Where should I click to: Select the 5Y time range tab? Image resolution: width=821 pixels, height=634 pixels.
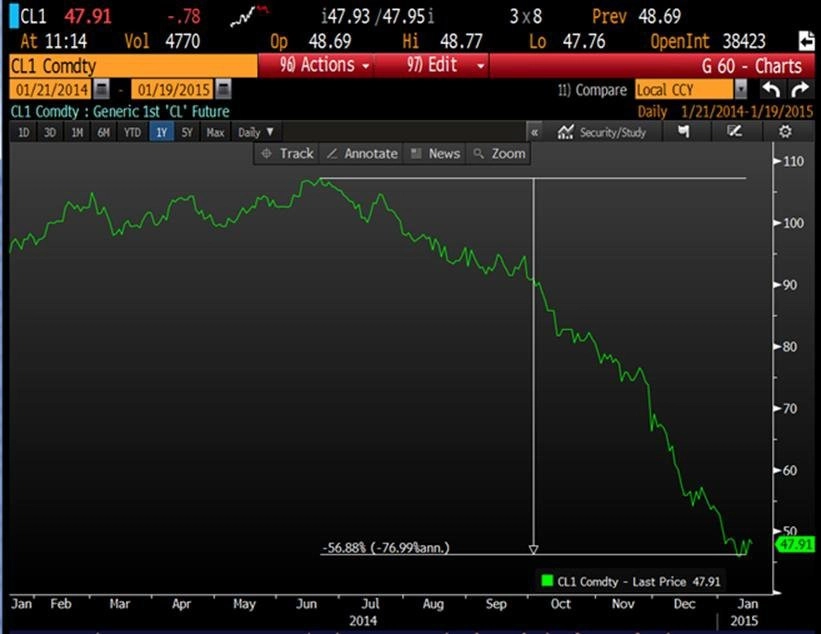[187, 132]
